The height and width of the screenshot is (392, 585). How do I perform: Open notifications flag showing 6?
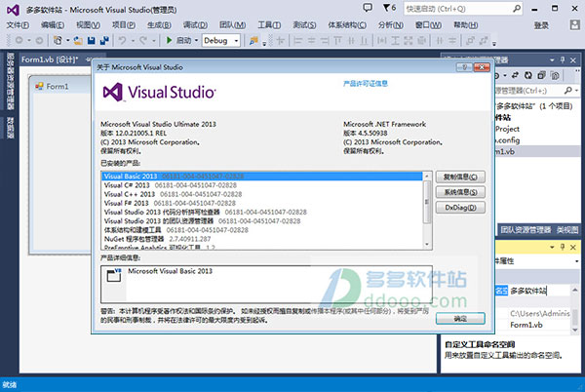[389, 8]
